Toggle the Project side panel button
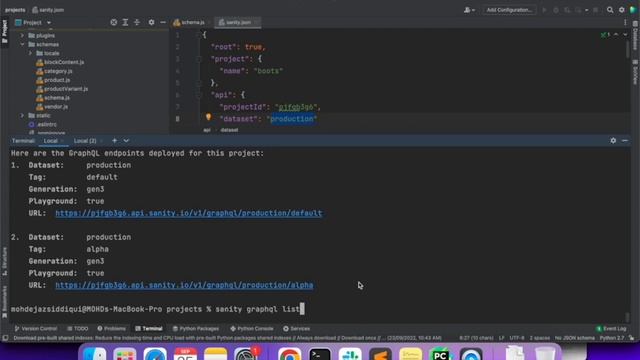640x360 pixels. point(4,32)
